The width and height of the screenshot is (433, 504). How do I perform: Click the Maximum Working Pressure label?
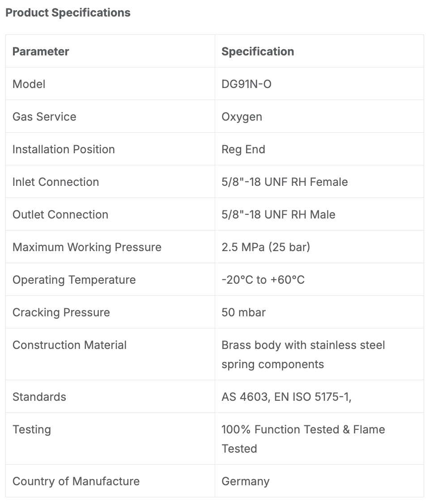click(x=87, y=247)
